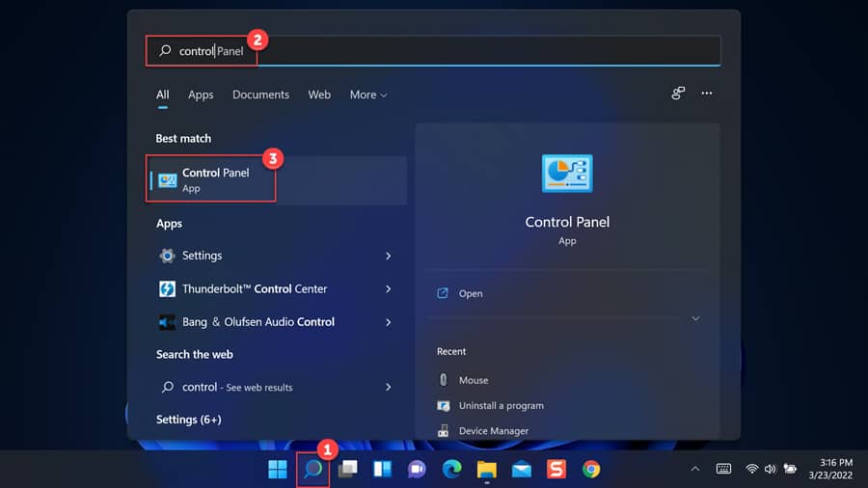868x488 pixels.
Task: Launch Teams Chat from the taskbar
Action: pos(417,469)
